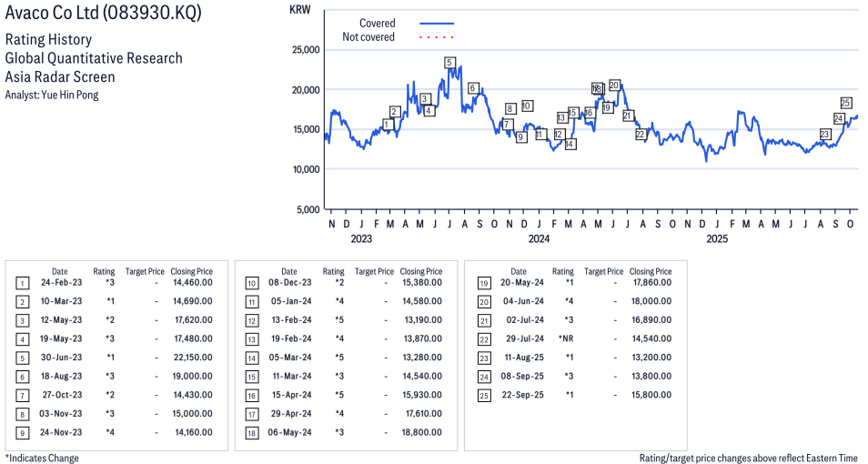The height and width of the screenshot is (464, 868).
Task: Select numbered box 9 in the table
Action: point(22,433)
